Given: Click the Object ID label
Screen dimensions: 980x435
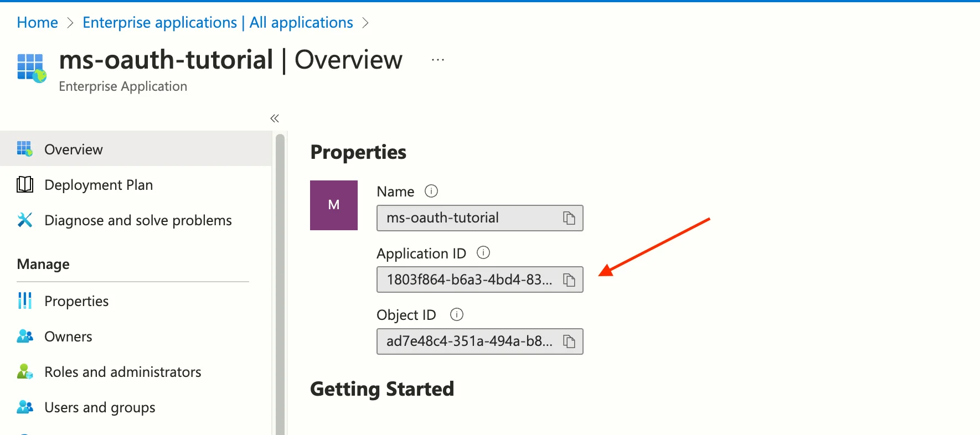Looking at the screenshot, I should click(406, 315).
